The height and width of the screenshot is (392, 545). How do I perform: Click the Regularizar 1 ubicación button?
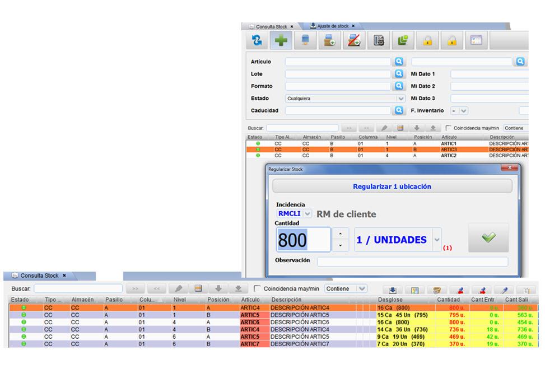click(x=392, y=186)
